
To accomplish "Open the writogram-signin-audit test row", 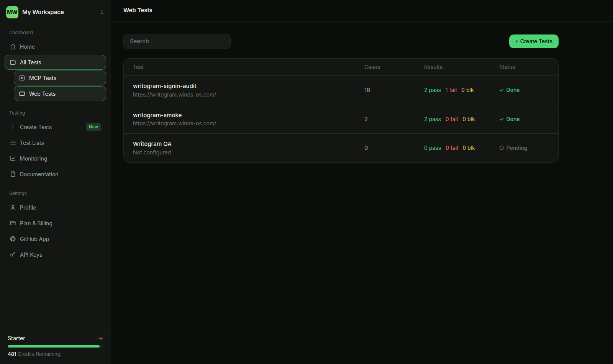I will [341, 90].
